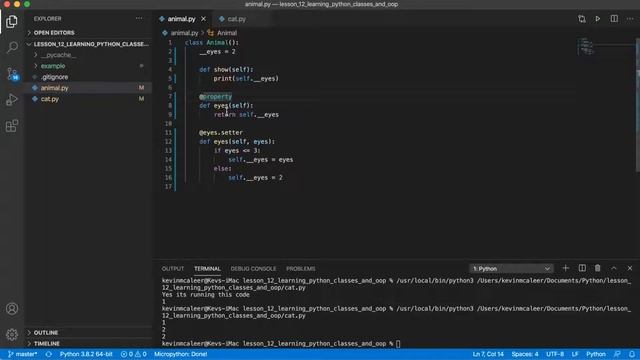Open the Extensions view
The image size is (640, 360).
pyautogui.click(x=12, y=126)
